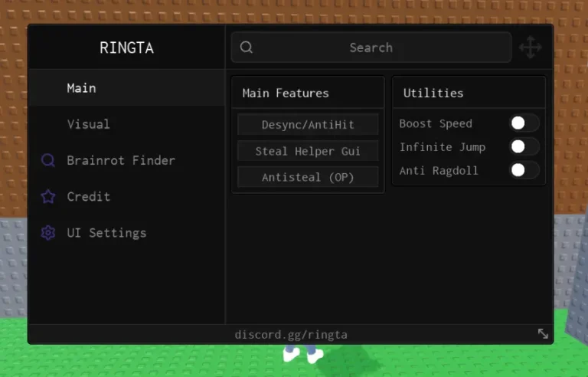Toggle Anti Ragdoll on

(524, 170)
